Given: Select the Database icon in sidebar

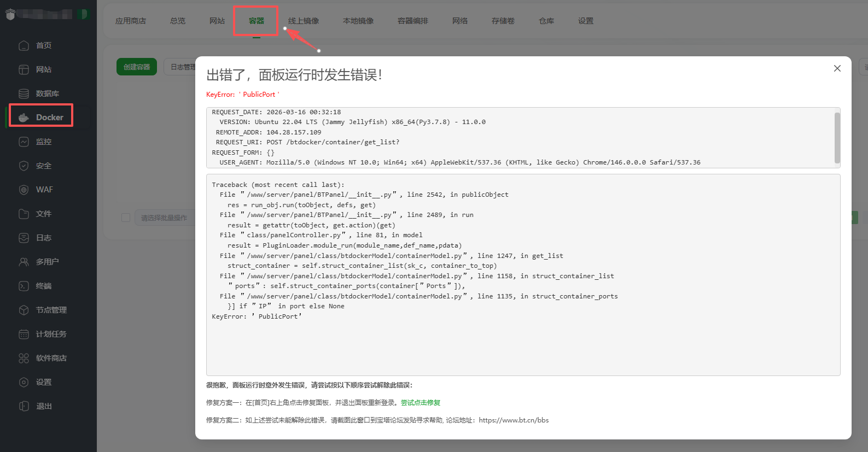Looking at the screenshot, I should click(x=24, y=93).
